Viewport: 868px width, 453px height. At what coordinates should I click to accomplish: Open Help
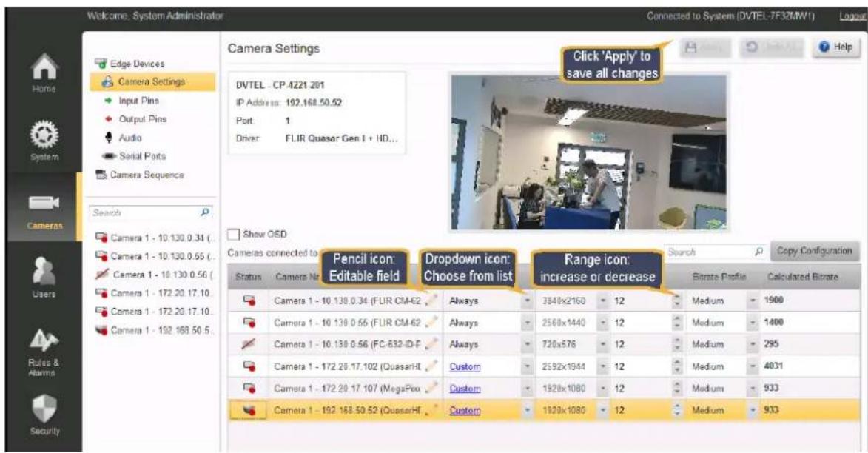(836, 47)
